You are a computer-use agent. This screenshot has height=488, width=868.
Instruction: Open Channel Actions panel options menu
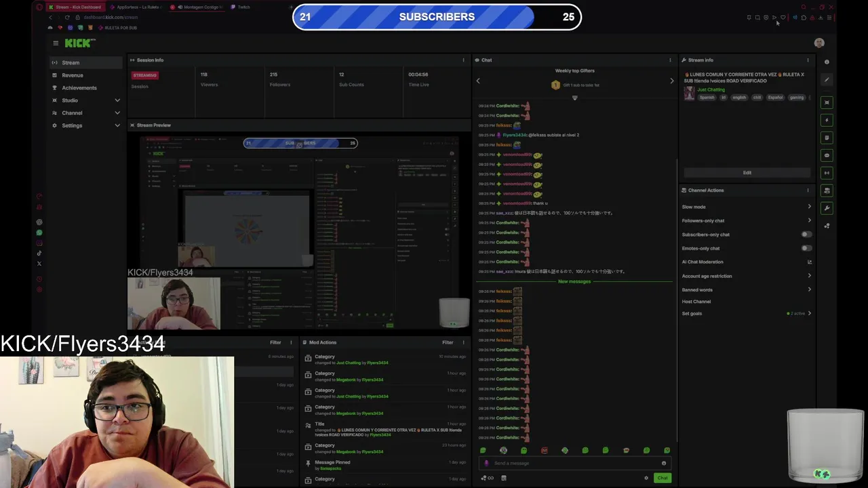pos(808,190)
